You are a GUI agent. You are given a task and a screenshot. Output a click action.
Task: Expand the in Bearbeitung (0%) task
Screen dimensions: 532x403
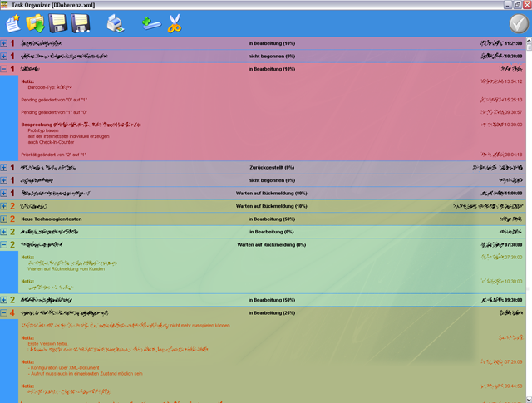pos(3,232)
